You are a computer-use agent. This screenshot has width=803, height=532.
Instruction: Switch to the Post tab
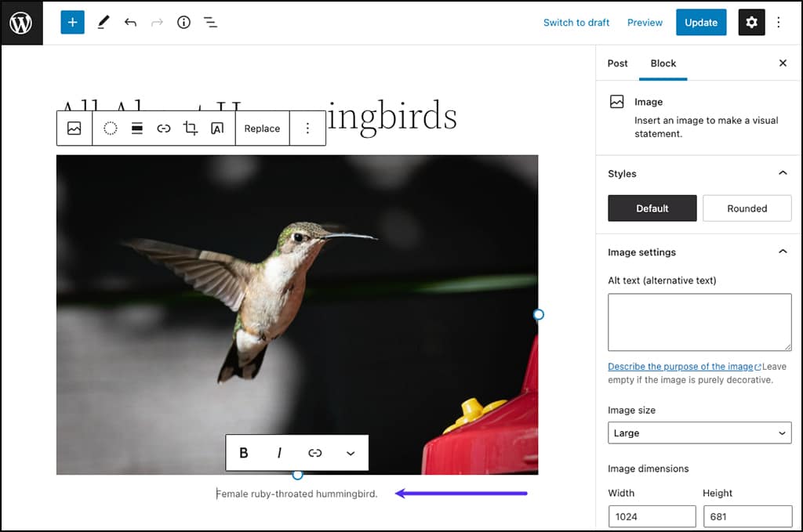click(617, 63)
